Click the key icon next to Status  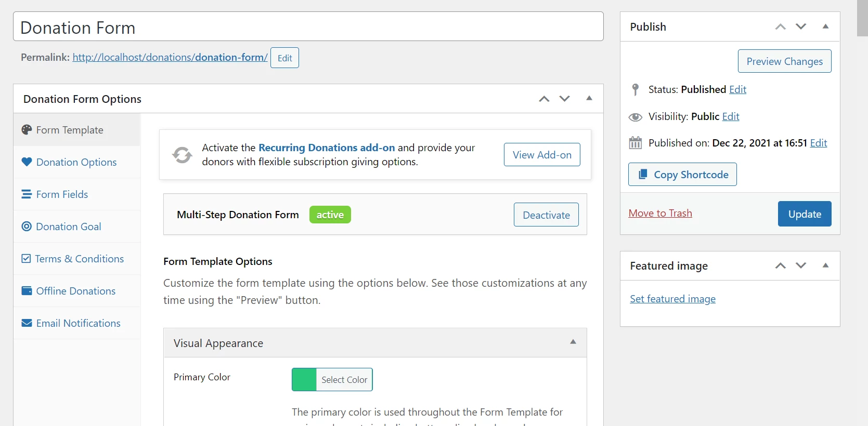635,89
